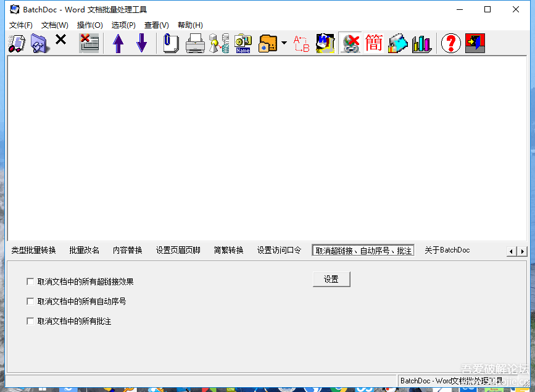This screenshot has width=535, height=392.
Task: Click the cyan folder toolbar icon
Action: [398, 43]
